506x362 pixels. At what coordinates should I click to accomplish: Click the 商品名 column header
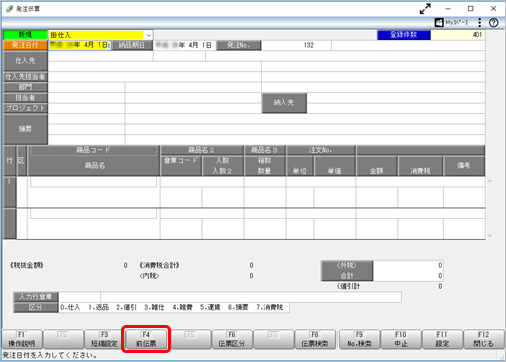95,166
